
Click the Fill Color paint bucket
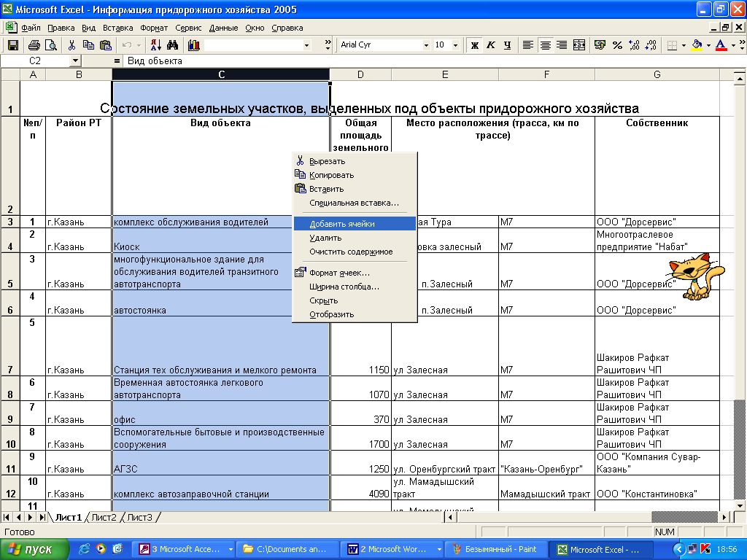[x=697, y=45]
